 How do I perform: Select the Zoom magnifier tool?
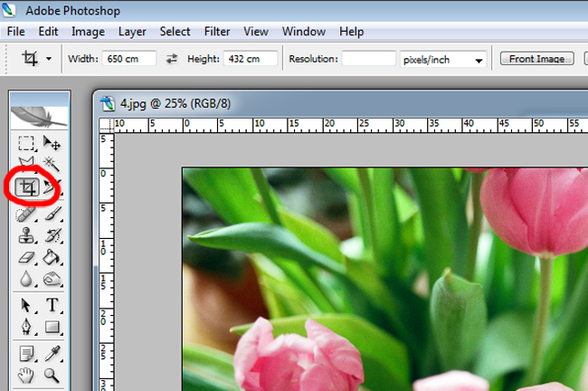point(52,374)
